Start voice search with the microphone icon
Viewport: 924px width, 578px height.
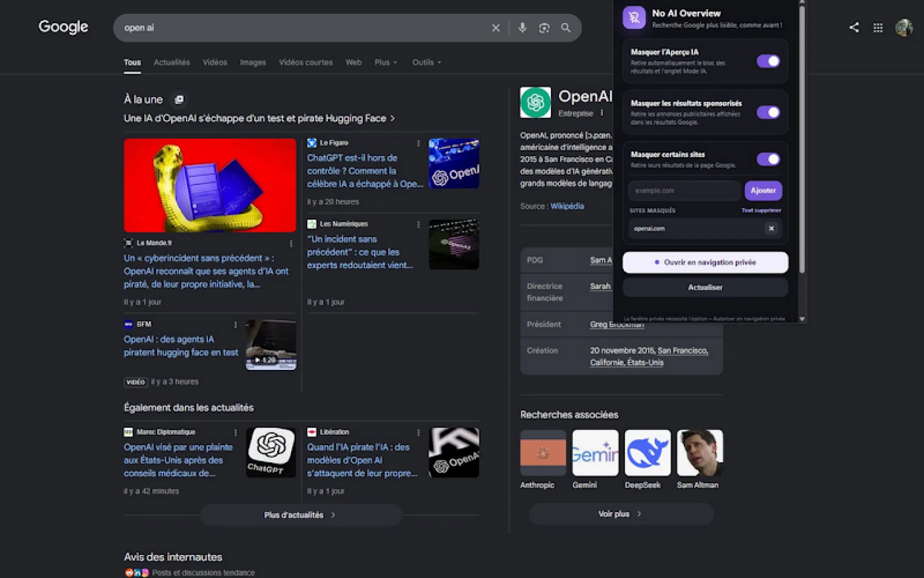click(522, 28)
